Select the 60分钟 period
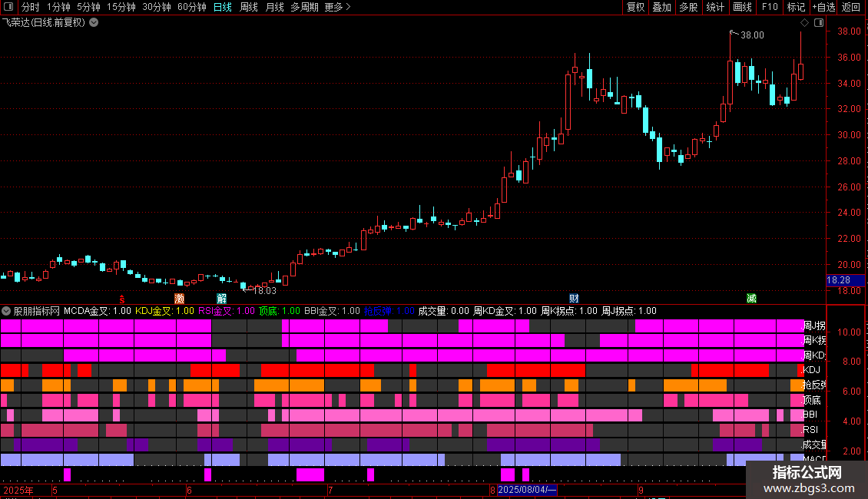Image resolution: width=868 pixels, height=499 pixels. (x=192, y=7)
